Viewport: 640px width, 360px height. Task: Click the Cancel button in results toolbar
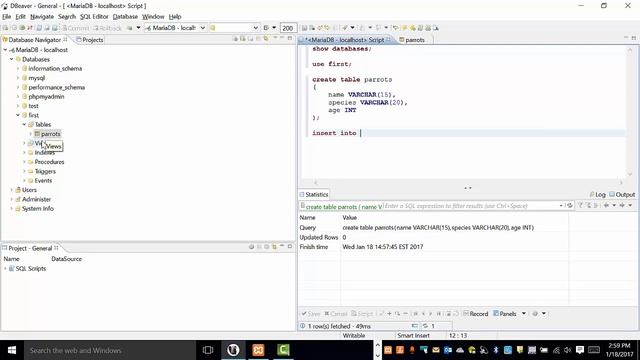coord(336,314)
